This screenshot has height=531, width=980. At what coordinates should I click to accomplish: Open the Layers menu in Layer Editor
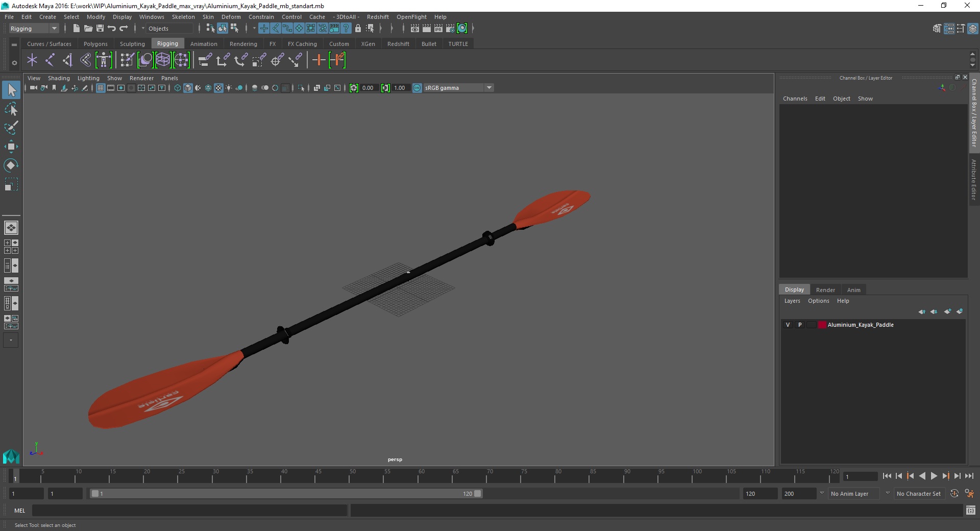pyautogui.click(x=792, y=301)
